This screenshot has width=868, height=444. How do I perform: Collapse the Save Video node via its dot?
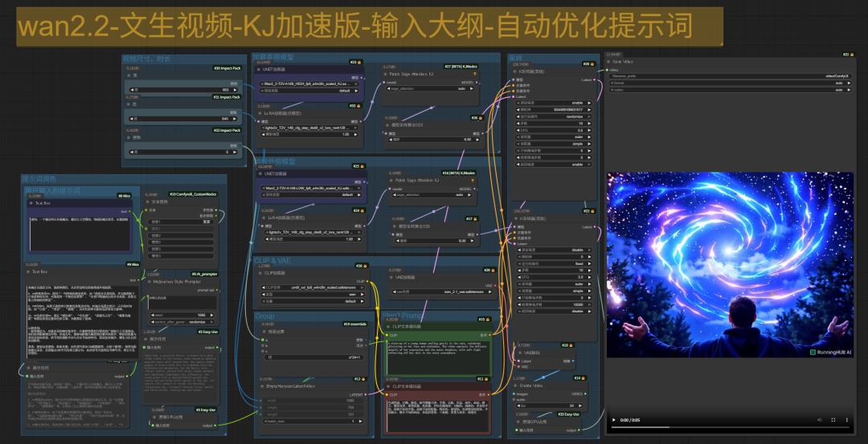tap(609, 61)
